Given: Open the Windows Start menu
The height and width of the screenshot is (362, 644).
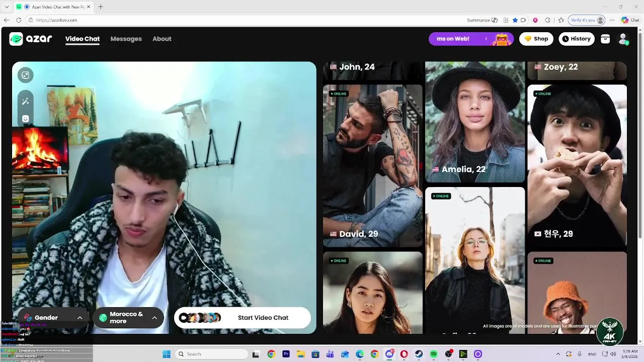Looking at the screenshot, I should click(x=167, y=354).
